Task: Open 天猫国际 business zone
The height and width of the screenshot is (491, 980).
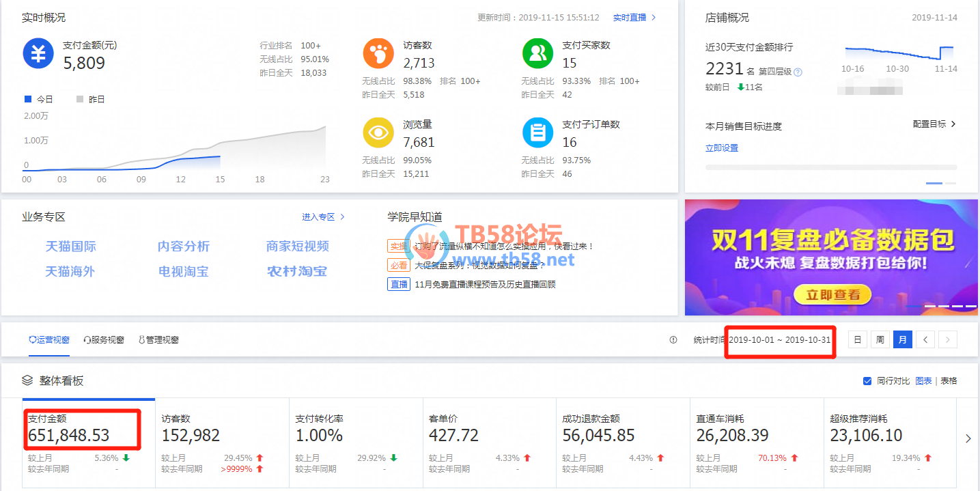Action: pos(71,247)
